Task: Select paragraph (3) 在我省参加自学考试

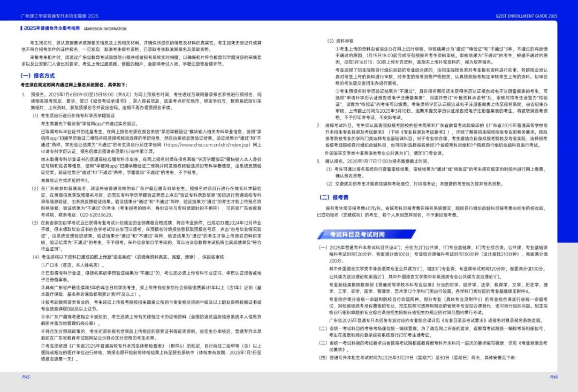Action: tap(147, 236)
